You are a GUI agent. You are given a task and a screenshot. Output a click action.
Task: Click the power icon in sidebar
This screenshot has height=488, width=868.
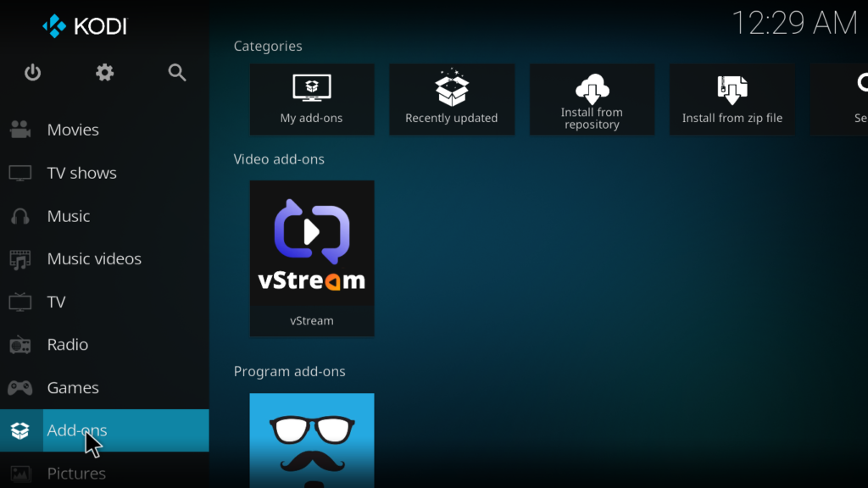[x=32, y=73]
